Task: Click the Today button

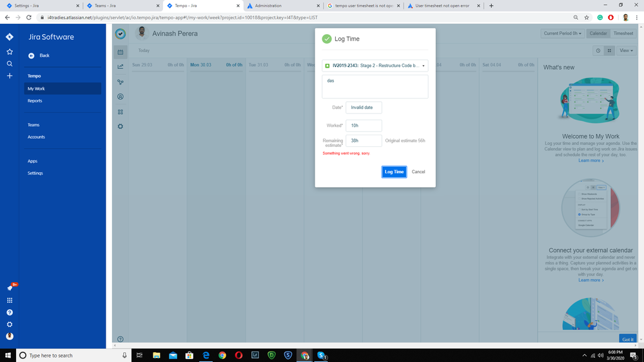Action: point(144,50)
